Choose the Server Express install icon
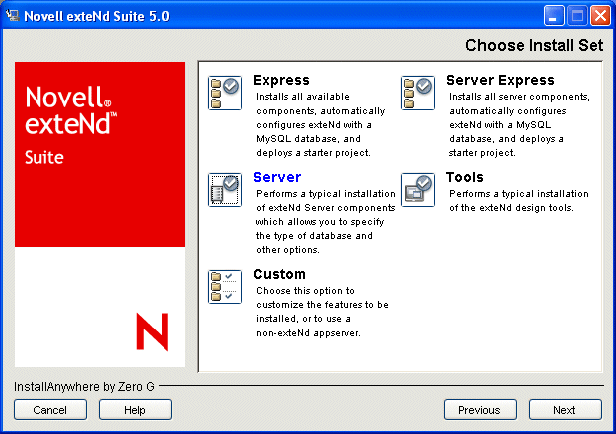The height and width of the screenshot is (434, 616). 418,93
